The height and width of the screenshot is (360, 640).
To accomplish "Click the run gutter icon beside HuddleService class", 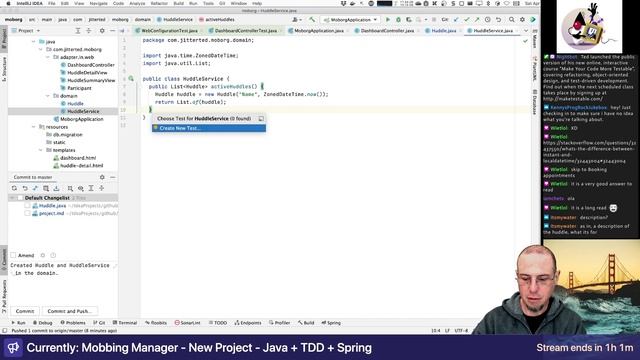I will coord(131,78).
